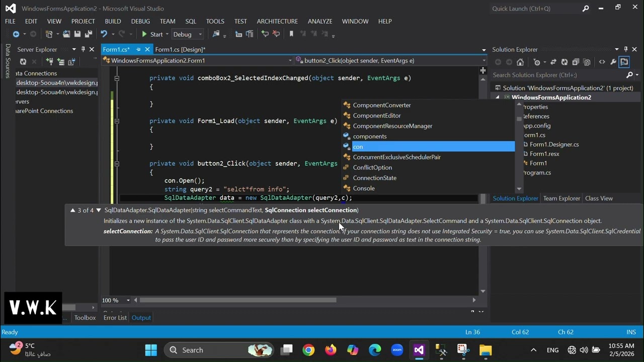Toggle the pin on Form1.cs tab
This screenshot has width=644, height=362.
[x=138, y=49]
